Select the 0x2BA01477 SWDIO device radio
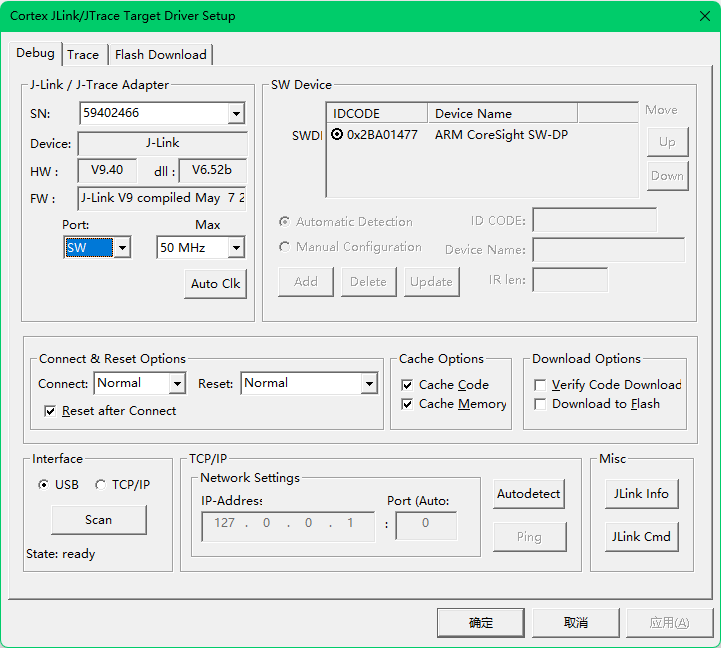 point(337,134)
